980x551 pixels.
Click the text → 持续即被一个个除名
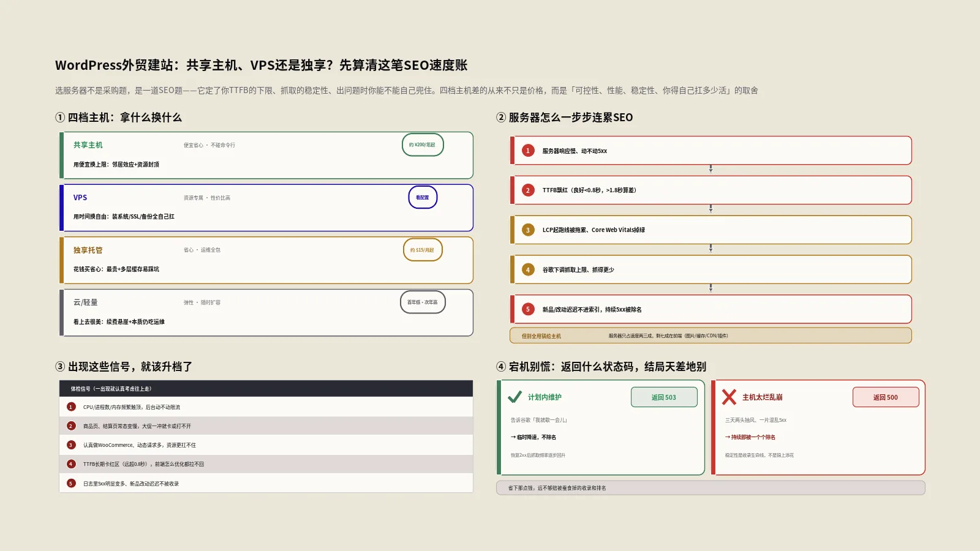tap(750, 438)
